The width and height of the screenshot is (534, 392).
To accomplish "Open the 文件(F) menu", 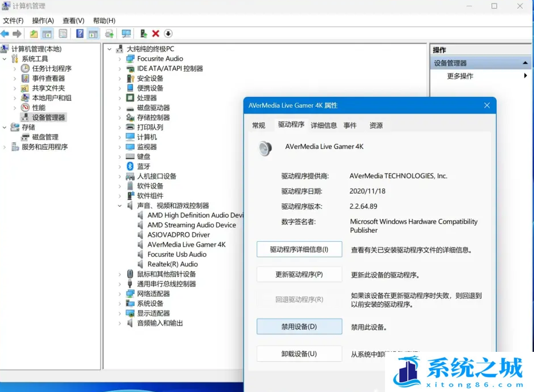I will click(x=13, y=21).
